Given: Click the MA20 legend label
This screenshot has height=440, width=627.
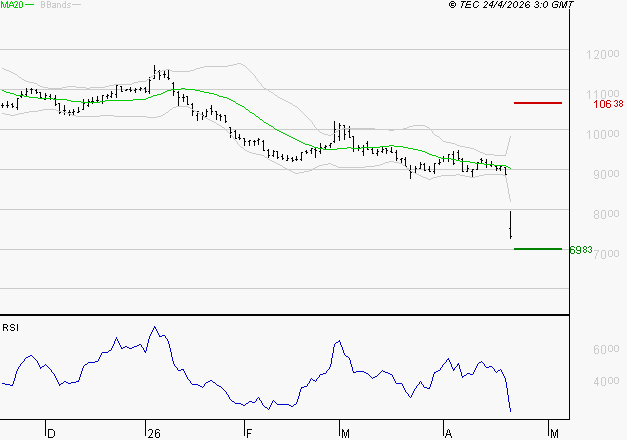Looking at the screenshot, I should click(12, 5).
